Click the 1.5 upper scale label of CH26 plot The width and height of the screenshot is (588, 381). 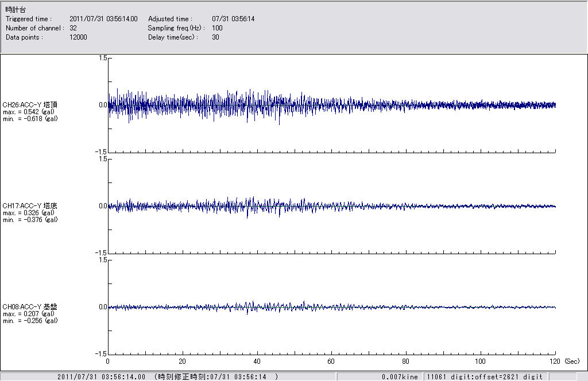click(x=103, y=59)
